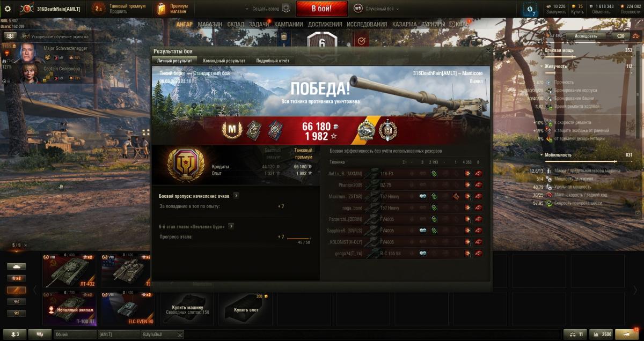The image size is (644, 341).
Task: Open the session statistics 2600 icon
Action: click(x=601, y=334)
